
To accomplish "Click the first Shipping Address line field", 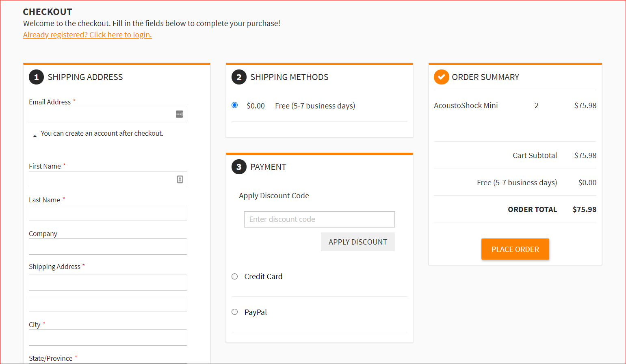I will coord(108,283).
